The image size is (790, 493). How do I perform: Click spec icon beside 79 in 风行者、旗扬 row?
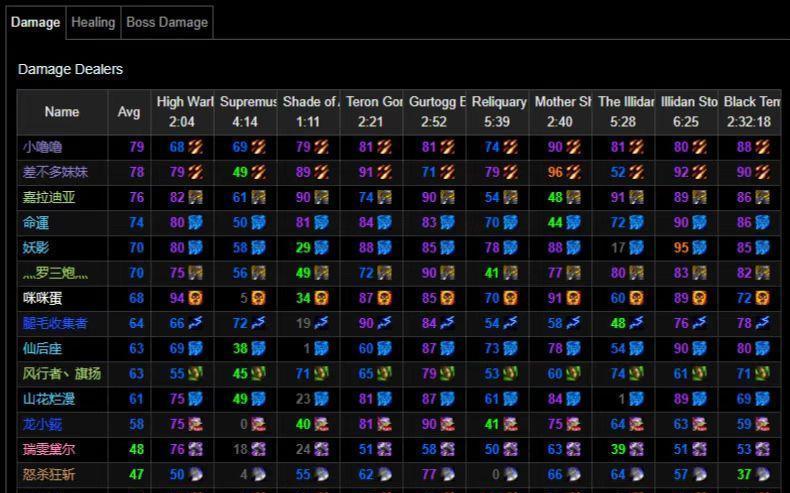click(x=447, y=374)
